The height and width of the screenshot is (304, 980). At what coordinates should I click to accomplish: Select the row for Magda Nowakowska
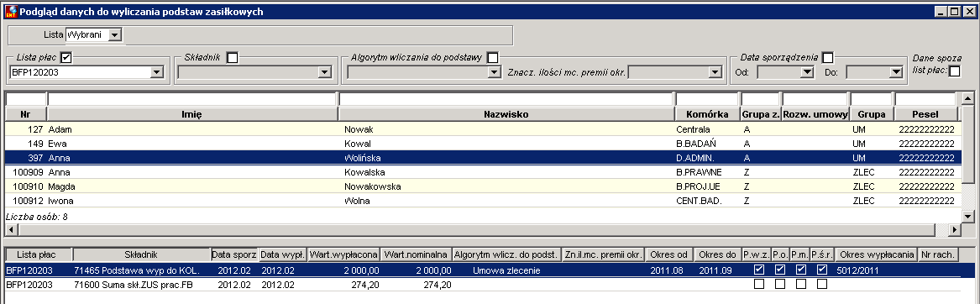click(x=483, y=186)
